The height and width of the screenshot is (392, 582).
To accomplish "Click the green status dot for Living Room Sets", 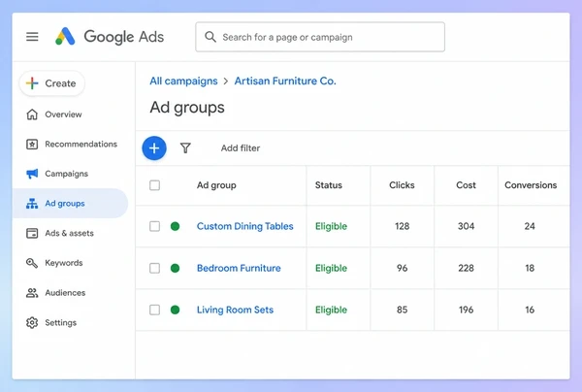I will pos(176,310).
